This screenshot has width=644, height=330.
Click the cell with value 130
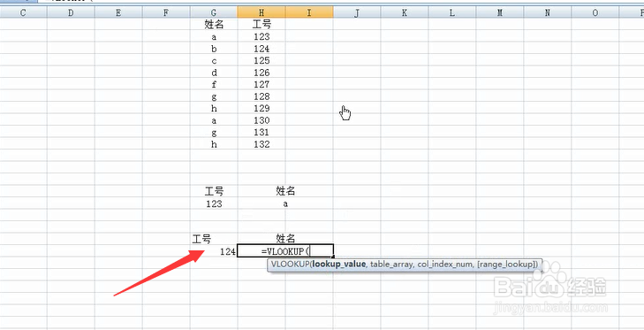pos(261,120)
